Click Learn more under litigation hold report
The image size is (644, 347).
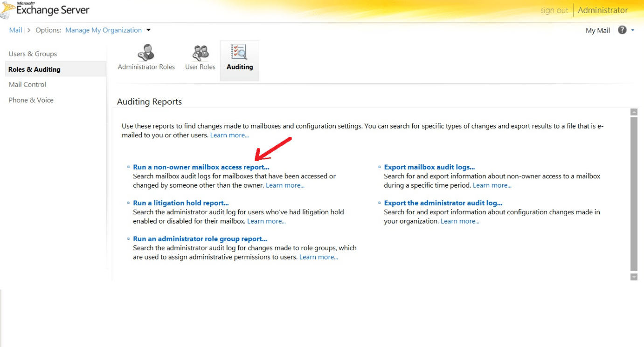point(266,221)
